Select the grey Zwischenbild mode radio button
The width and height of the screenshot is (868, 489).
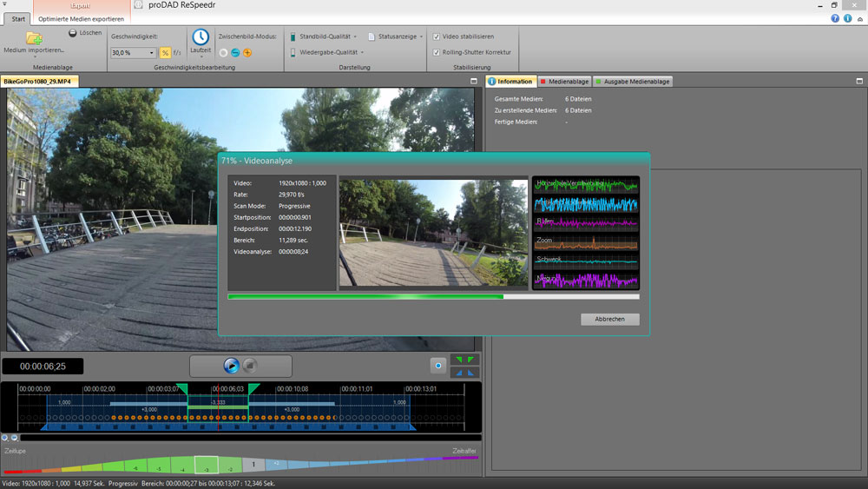[x=223, y=53]
